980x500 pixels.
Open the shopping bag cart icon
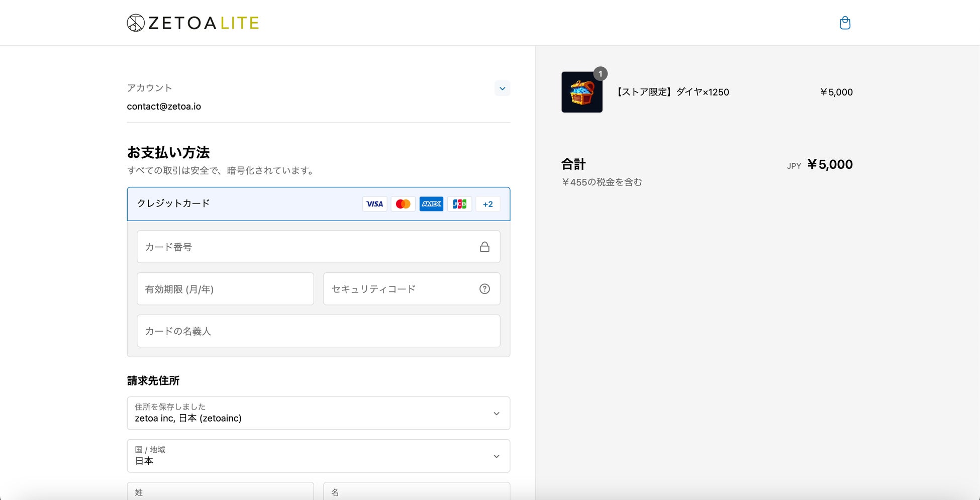[x=845, y=23]
